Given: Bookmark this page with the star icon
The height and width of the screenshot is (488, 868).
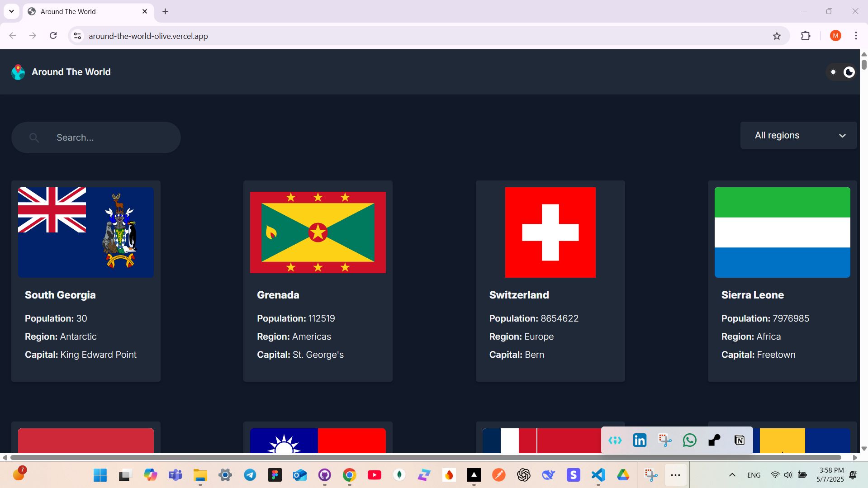Looking at the screenshot, I should (777, 36).
